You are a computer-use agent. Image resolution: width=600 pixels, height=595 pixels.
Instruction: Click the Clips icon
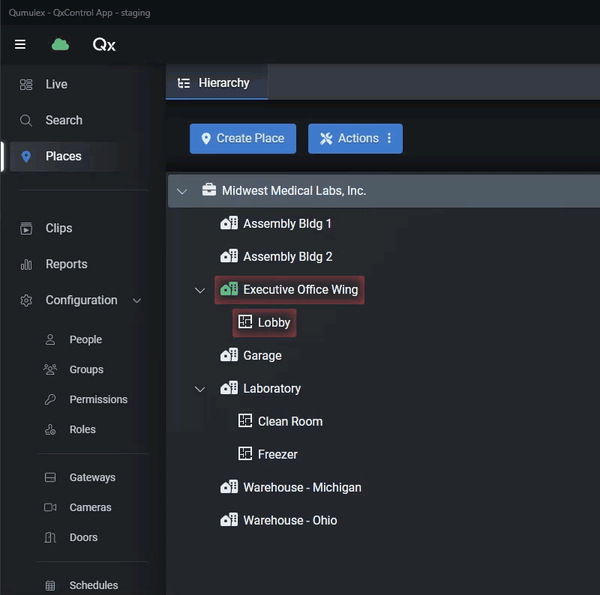[26, 228]
